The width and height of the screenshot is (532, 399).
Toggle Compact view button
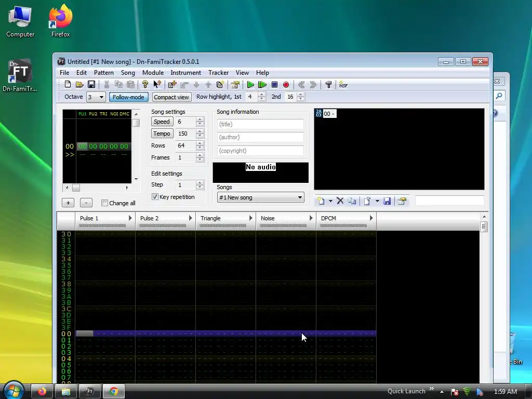pyautogui.click(x=171, y=97)
